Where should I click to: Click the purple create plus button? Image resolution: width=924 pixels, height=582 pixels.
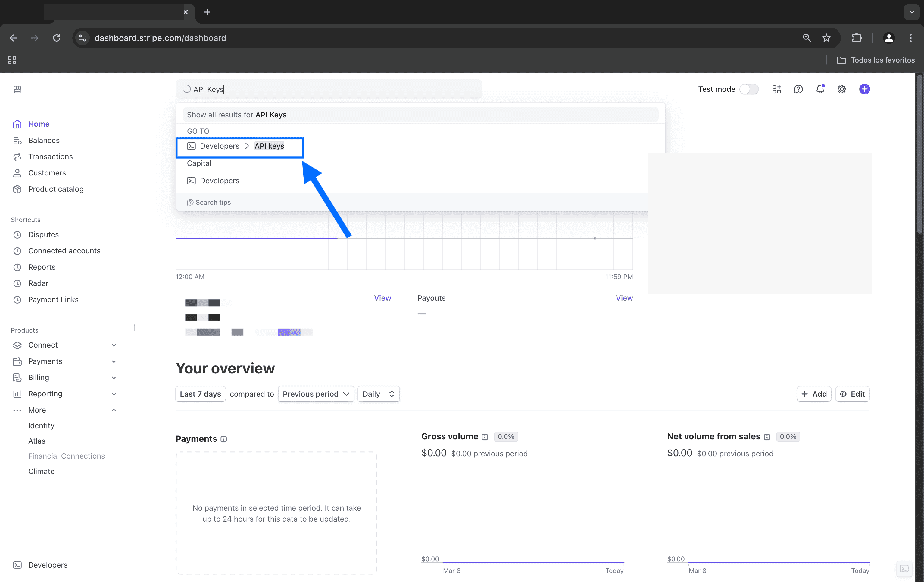(x=864, y=89)
